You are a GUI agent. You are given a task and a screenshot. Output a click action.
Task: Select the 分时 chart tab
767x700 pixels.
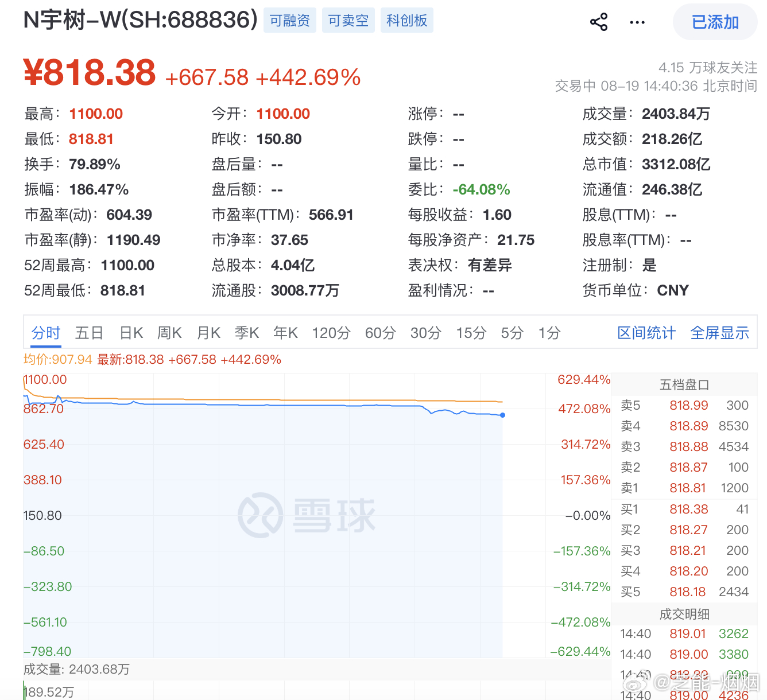46,333
